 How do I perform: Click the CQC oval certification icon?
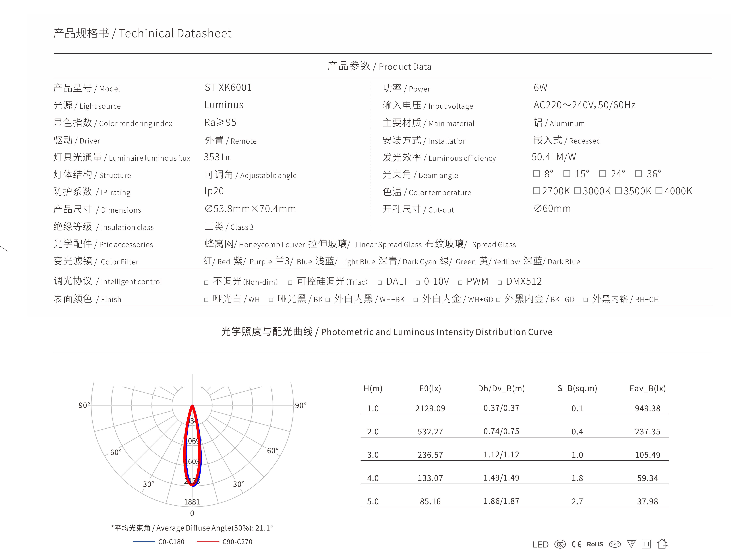615,544
